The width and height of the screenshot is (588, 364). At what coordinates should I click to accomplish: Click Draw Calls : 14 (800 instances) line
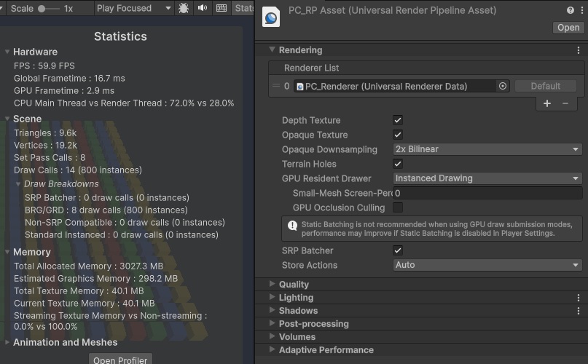click(78, 170)
